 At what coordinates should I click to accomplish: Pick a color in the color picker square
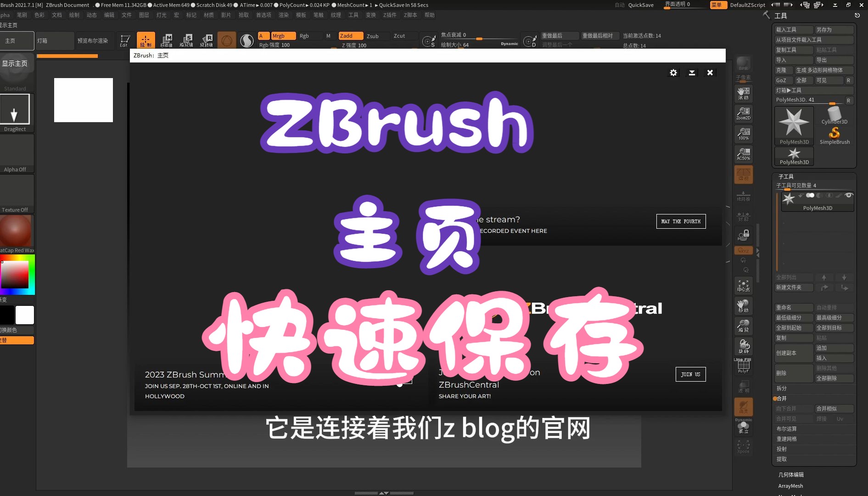click(x=15, y=275)
